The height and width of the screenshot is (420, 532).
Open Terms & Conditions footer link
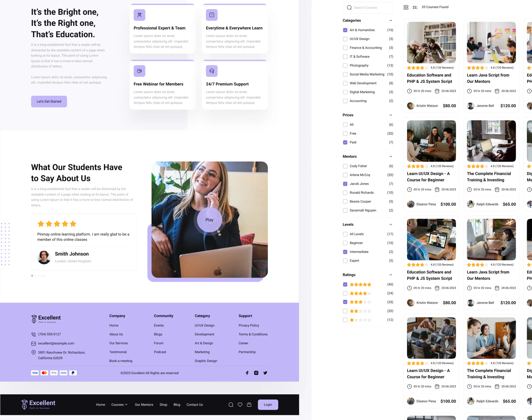[x=253, y=334]
